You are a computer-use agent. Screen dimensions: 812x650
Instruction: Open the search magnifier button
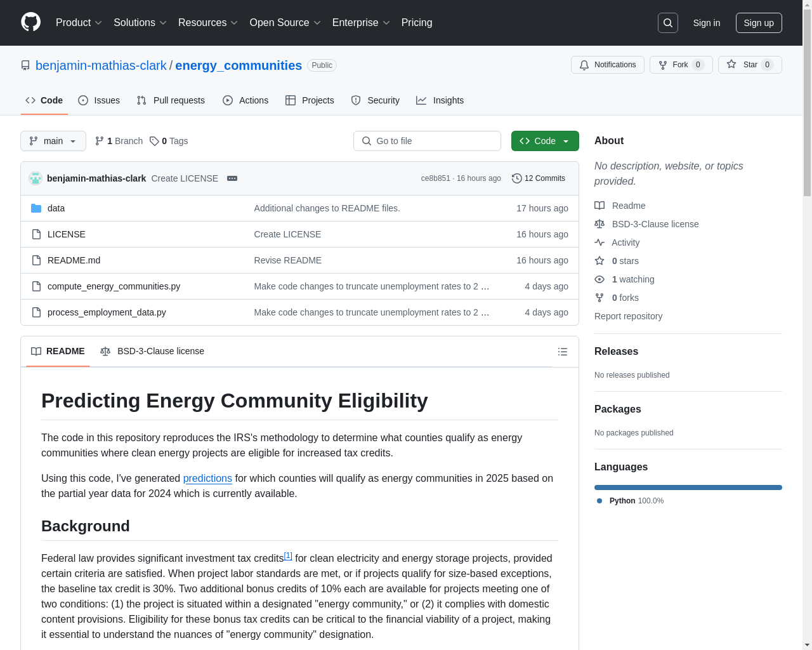(668, 23)
